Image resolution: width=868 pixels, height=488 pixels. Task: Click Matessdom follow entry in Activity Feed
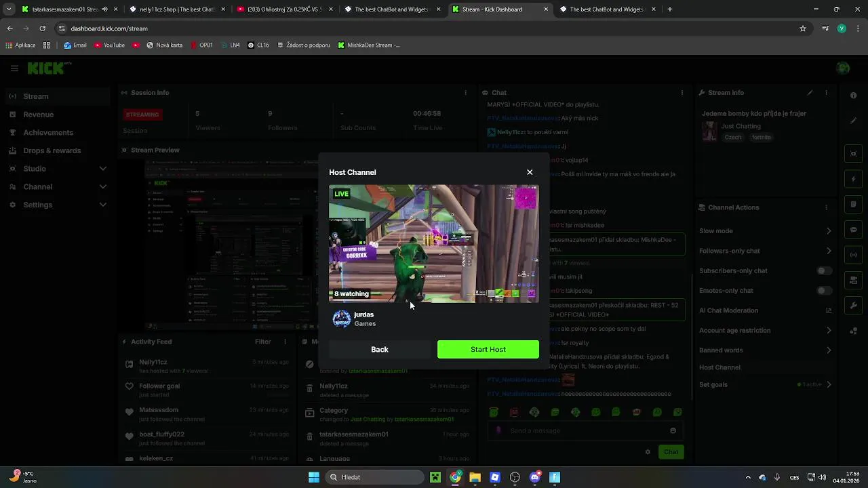(208, 414)
